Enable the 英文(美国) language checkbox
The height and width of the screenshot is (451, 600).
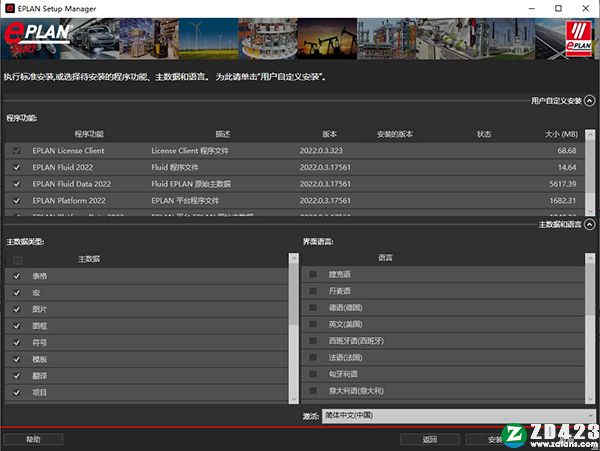(313, 324)
